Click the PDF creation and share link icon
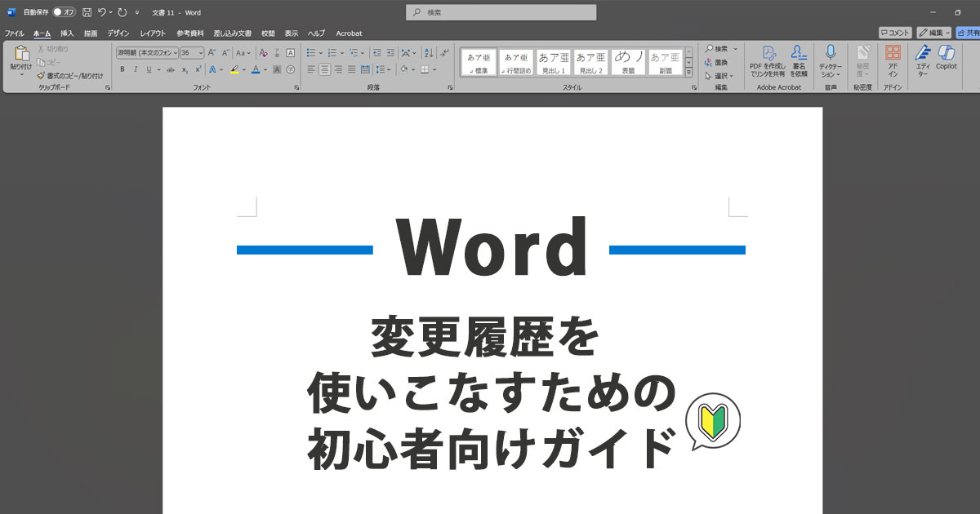This screenshot has width=980, height=514. coord(768,57)
